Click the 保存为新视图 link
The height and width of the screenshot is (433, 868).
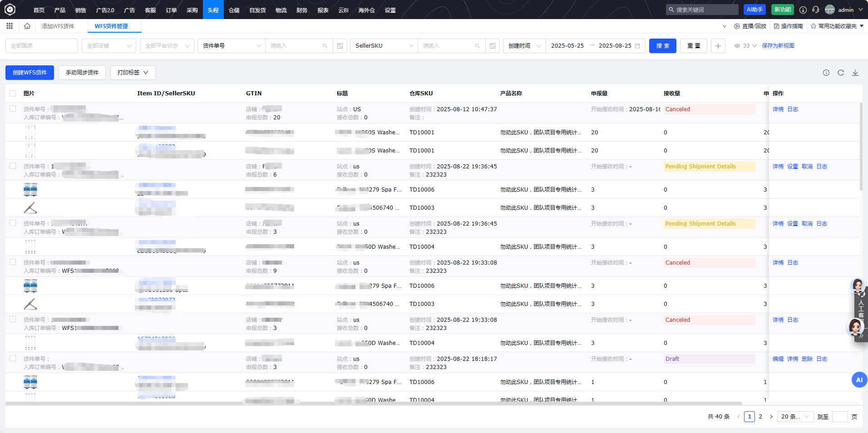[778, 46]
